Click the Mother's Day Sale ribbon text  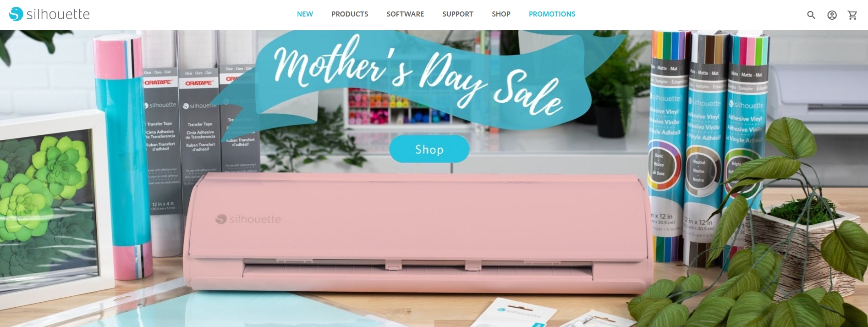click(418, 76)
